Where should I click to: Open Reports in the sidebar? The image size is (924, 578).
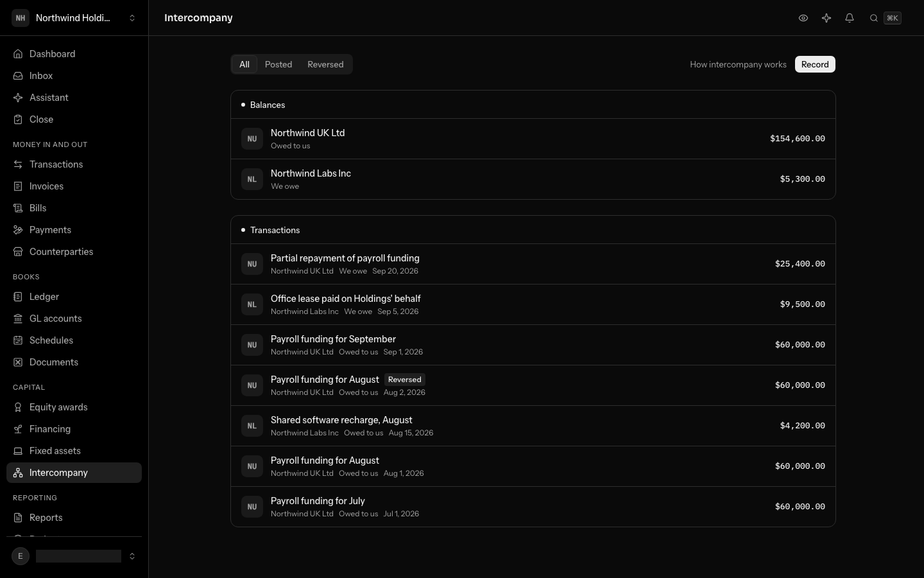pos(74,518)
